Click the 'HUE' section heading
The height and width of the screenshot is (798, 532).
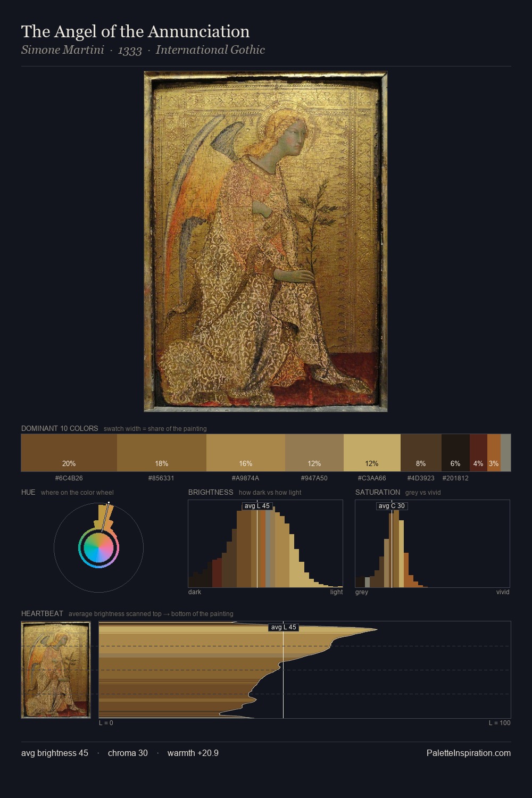pos(28,492)
